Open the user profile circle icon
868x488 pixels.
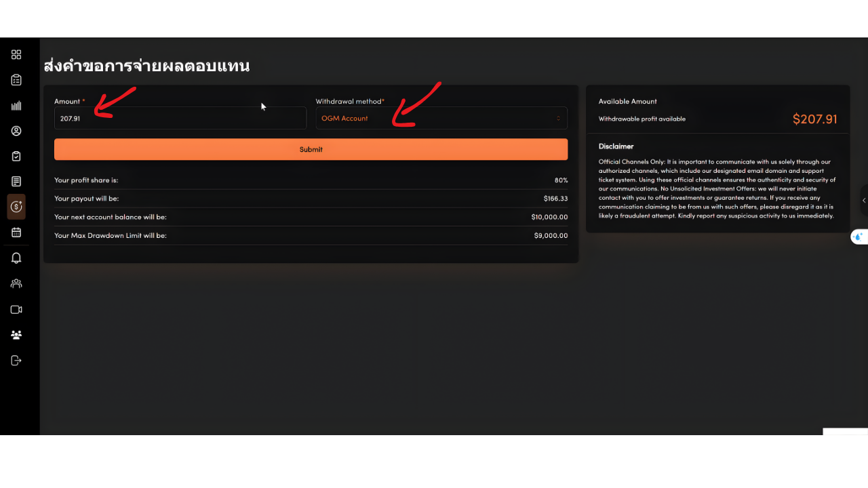(16, 131)
